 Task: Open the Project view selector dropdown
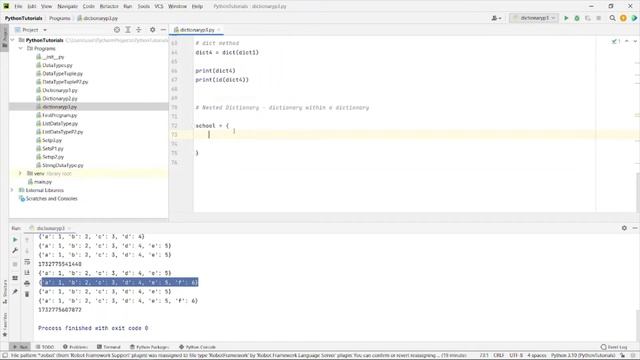(31, 30)
